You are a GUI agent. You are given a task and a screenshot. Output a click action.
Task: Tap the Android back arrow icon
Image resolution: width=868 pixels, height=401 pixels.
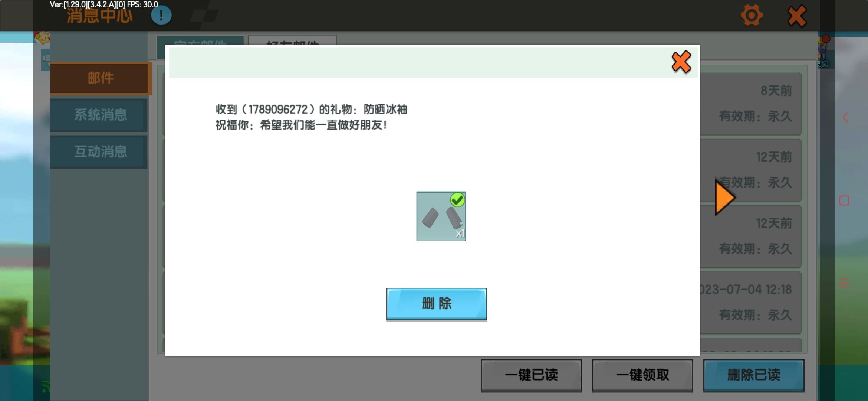pos(845,118)
